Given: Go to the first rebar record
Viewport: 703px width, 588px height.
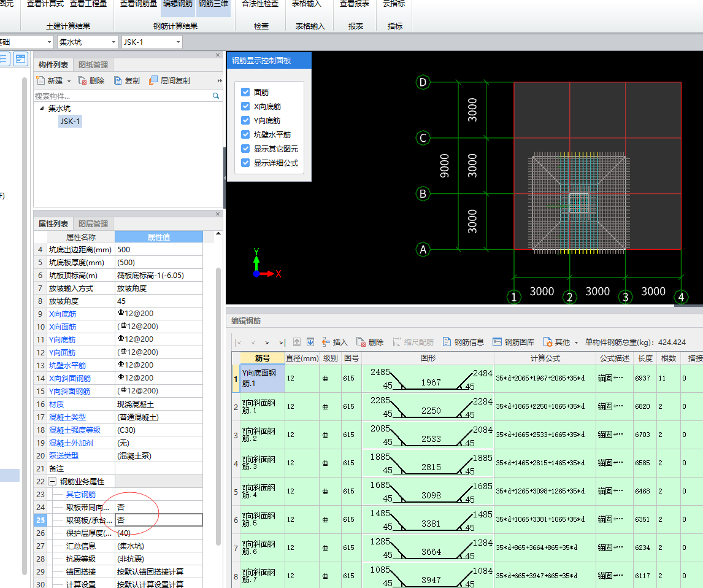Looking at the screenshot, I should 239,342.
